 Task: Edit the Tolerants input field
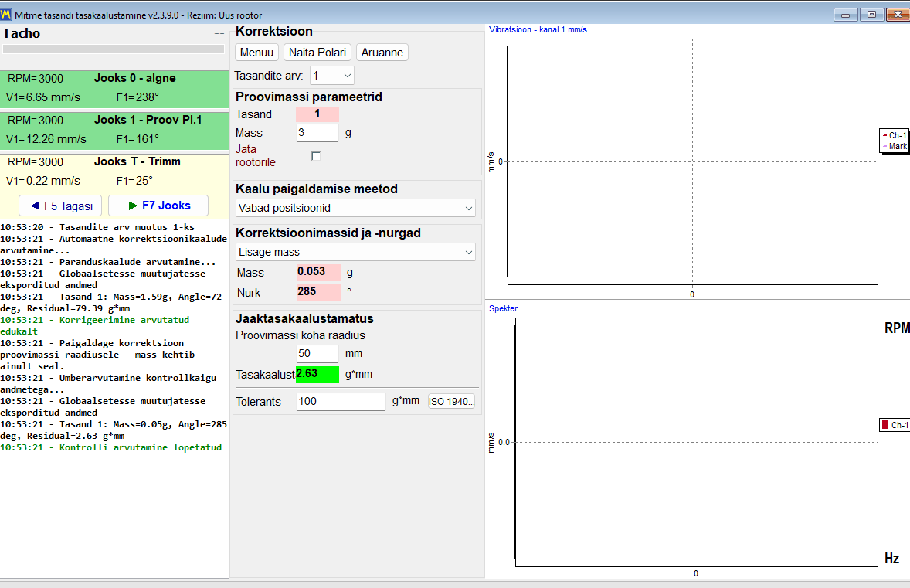(x=341, y=402)
